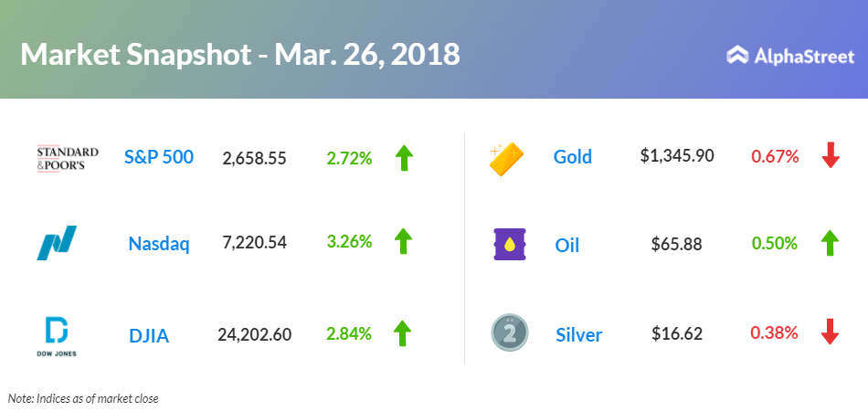Select the Gold commodity label
The height and width of the screenshot is (411, 868).
[x=573, y=157]
